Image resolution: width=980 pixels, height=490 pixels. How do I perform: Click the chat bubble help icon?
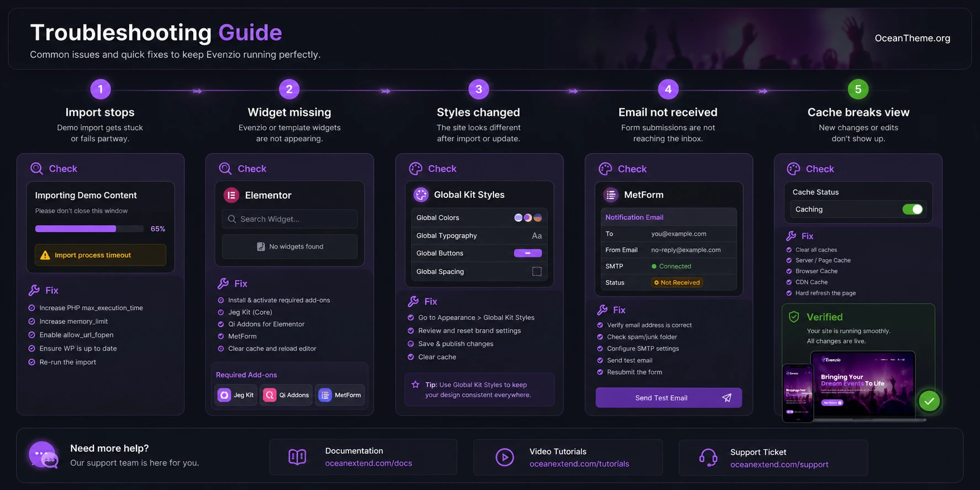tap(43, 455)
